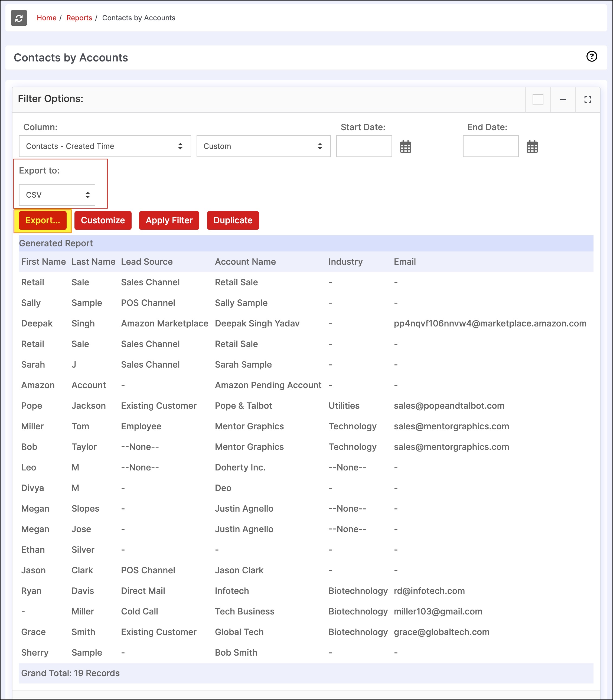Go to Home in the breadcrumb
This screenshot has width=613, height=700.
pyautogui.click(x=47, y=18)
